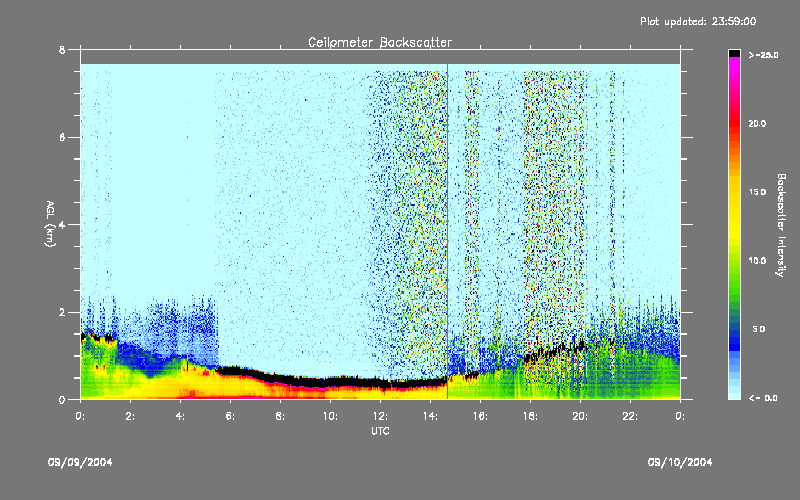Click the noisy backscatter column around 13:00 UTC
Image resolution: width=800 pixels, height=500 pixels.
tap(408, 224)
